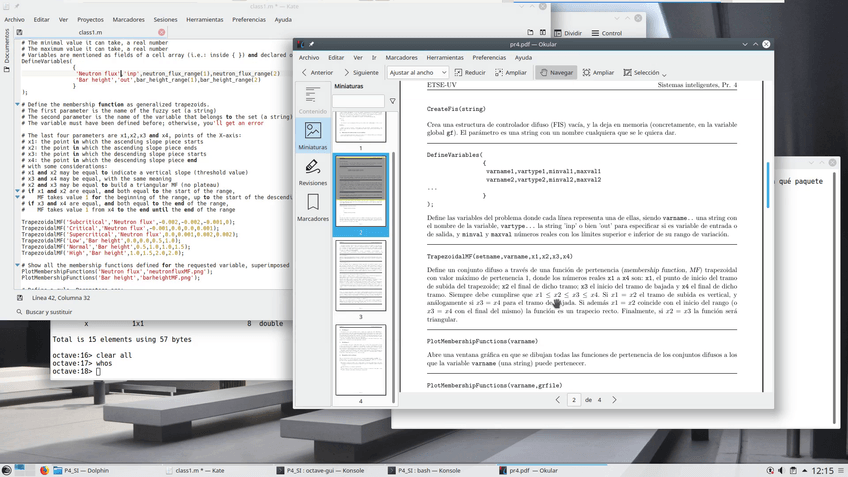Launch Firefox from the taskbar
Viewport: 848px width, 477px height.
tap(45, 469)
